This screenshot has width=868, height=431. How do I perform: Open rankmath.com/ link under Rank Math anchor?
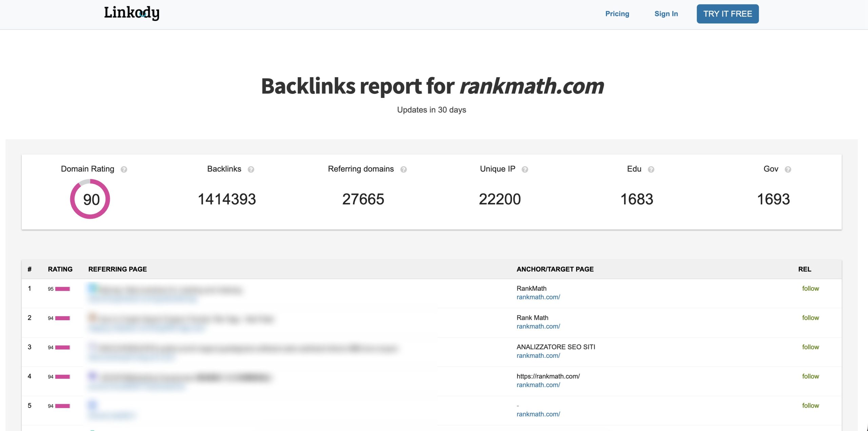click(x=538, y=326)
